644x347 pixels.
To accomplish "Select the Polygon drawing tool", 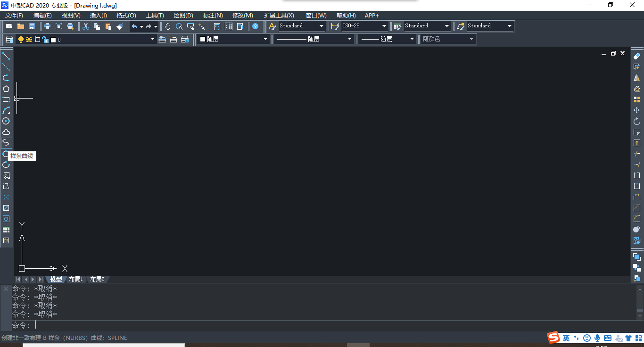I will [x=6, y=89].
